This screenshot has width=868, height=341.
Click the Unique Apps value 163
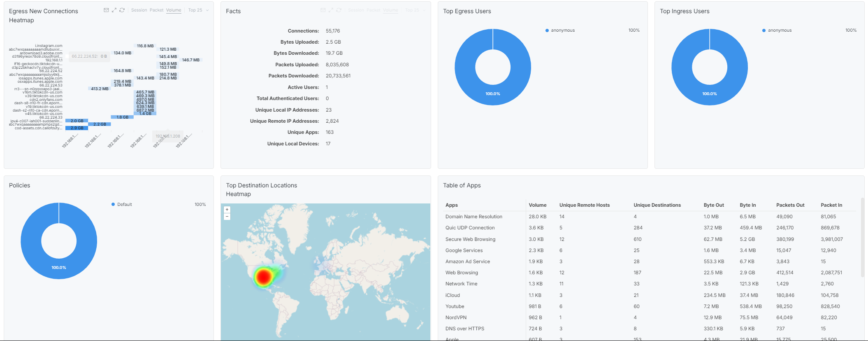click(330, 132)
